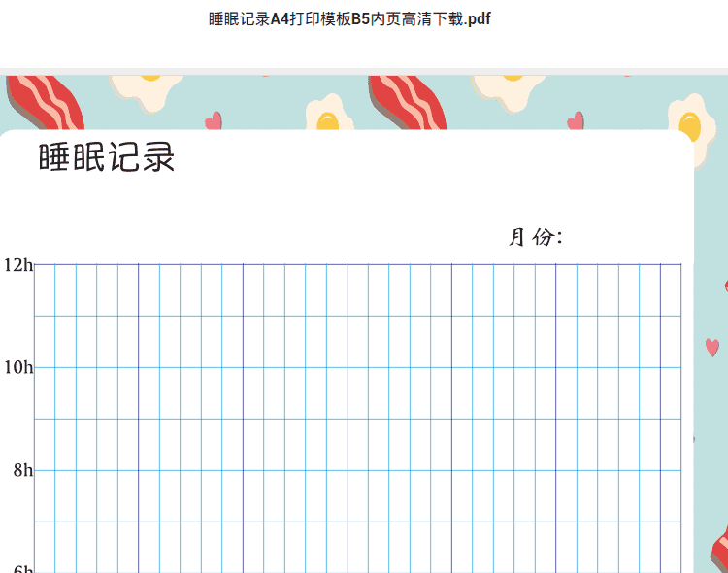Click the 8h axis label
The image size is (728, 573).
point(23,470)
